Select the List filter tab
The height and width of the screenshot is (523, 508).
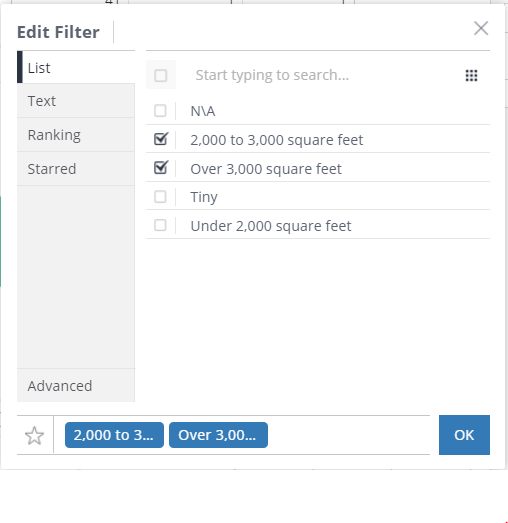pyautogui.click(x=76, y=67)
